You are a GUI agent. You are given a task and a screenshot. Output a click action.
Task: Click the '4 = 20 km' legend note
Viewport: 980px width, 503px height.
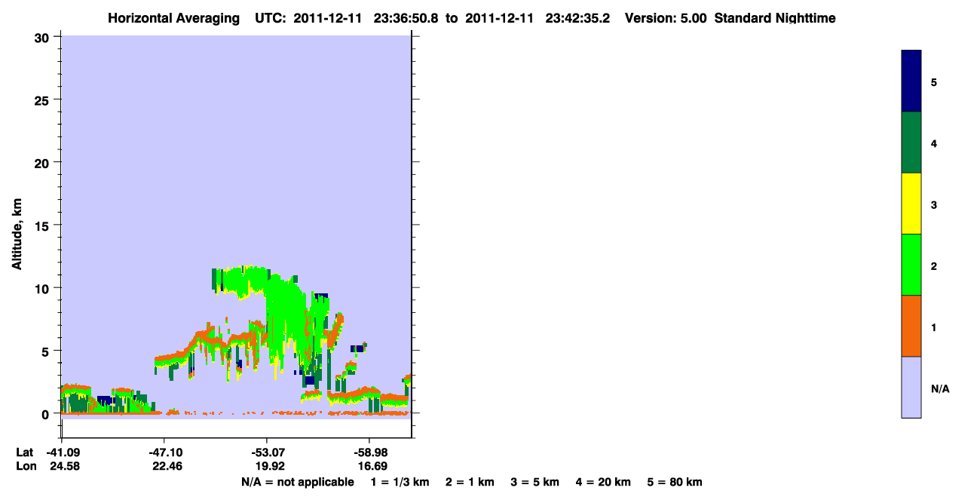(603, 483)
